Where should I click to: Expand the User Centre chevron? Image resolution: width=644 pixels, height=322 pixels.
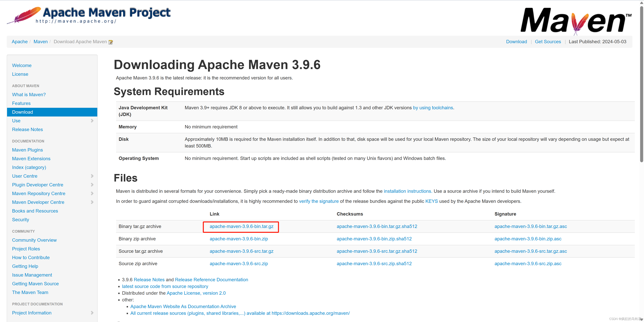coord(92,176)
